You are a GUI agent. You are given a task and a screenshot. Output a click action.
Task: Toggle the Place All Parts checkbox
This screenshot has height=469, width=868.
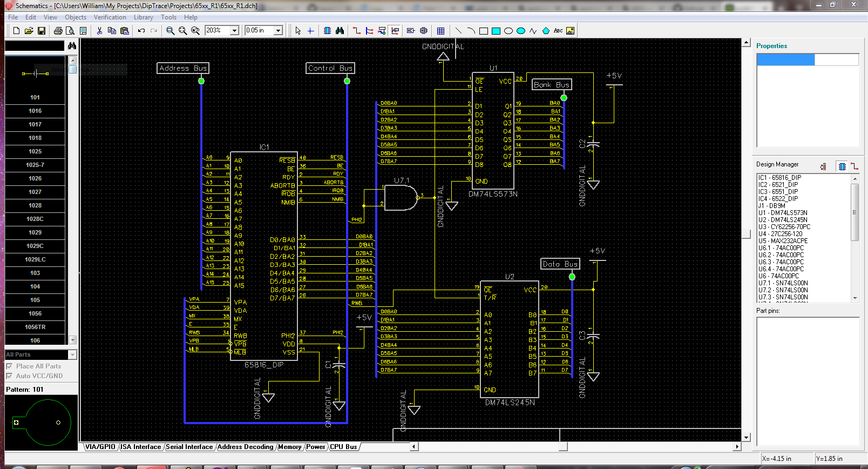point(9,366)
